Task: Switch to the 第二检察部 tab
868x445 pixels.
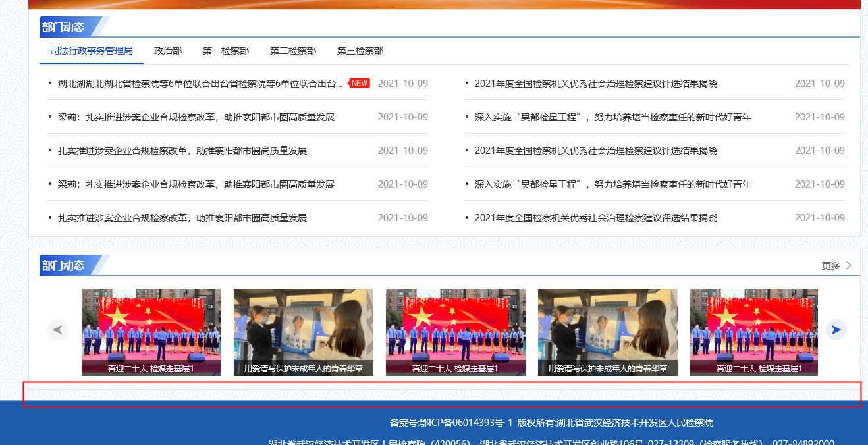Action: click(293, 51)
